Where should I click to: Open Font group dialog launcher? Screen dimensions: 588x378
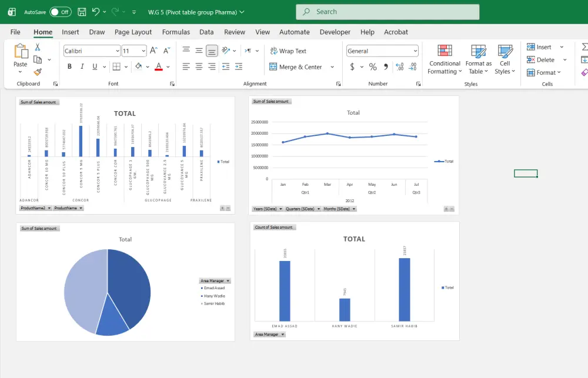coord(172,84)
